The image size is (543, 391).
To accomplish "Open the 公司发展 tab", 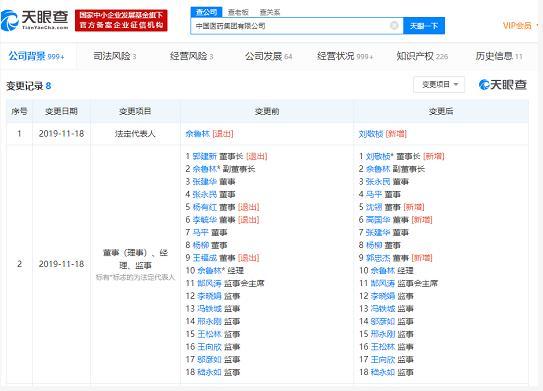I will tap(268, 56).
